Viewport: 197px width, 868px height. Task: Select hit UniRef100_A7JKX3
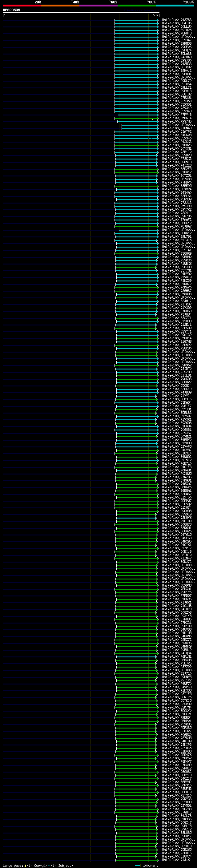177,159
